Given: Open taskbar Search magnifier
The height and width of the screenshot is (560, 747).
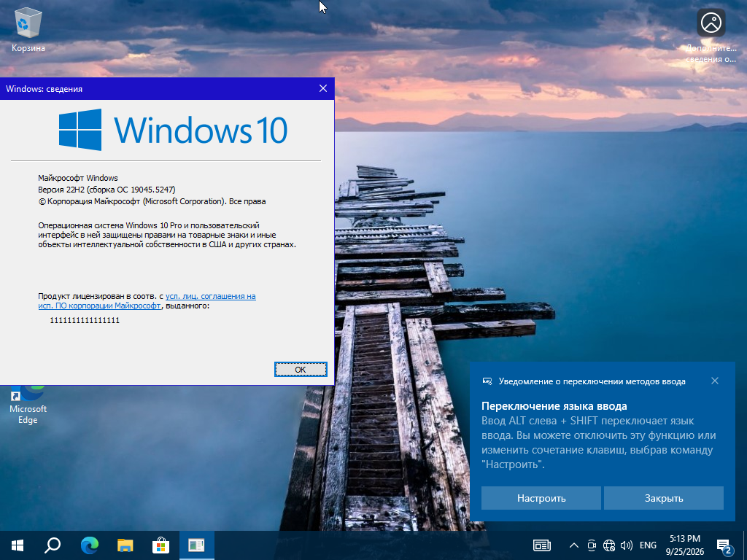Looking at the screenshot, I should click(x=53, y=545).
